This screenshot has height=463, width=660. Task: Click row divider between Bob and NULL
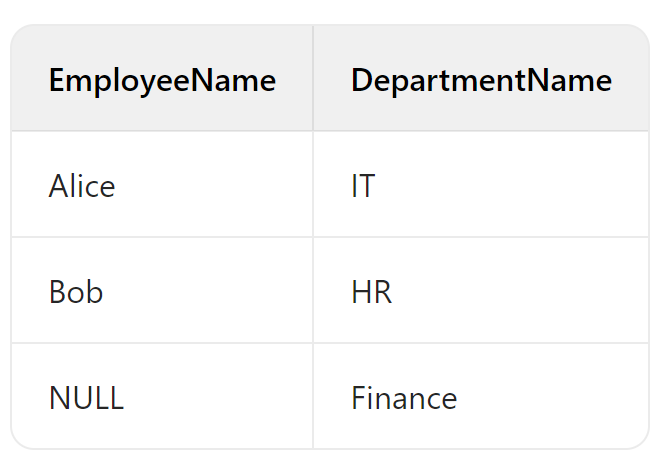(x=162, y=343)
